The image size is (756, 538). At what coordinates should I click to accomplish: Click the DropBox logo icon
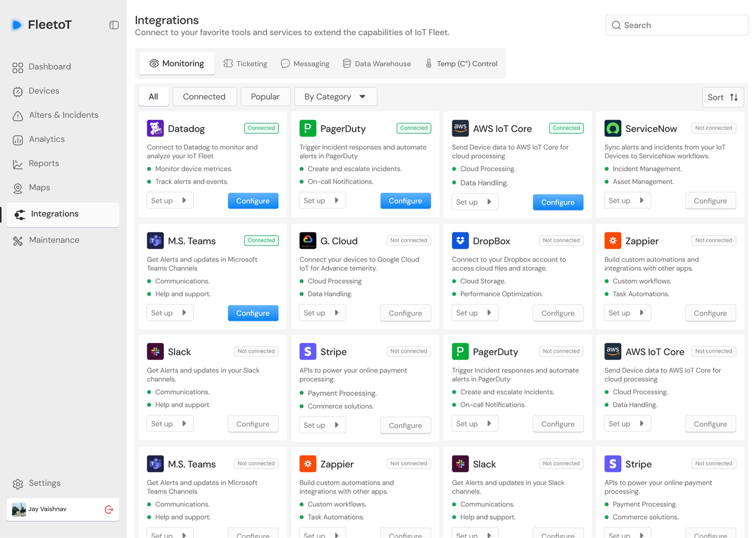[460, 241]
